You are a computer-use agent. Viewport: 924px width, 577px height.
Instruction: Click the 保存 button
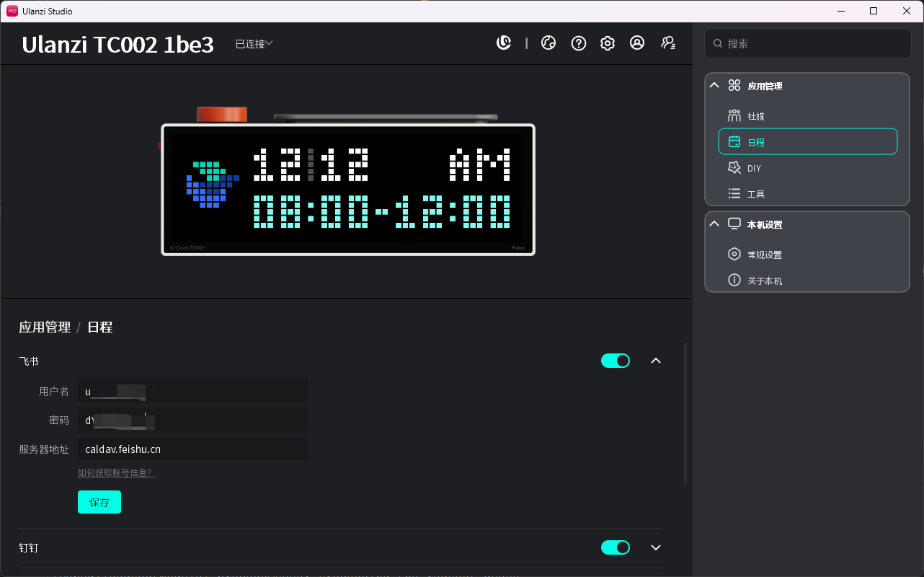[x=99, y=502]
